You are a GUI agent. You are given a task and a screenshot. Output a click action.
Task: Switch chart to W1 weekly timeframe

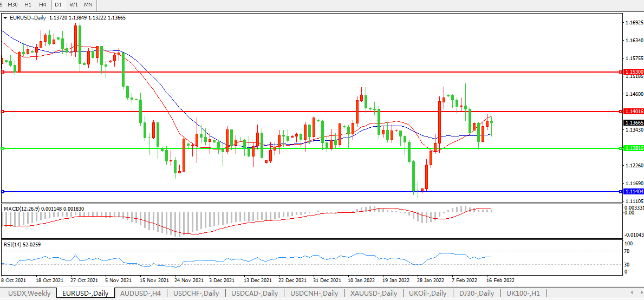click(x=74, y=4)
